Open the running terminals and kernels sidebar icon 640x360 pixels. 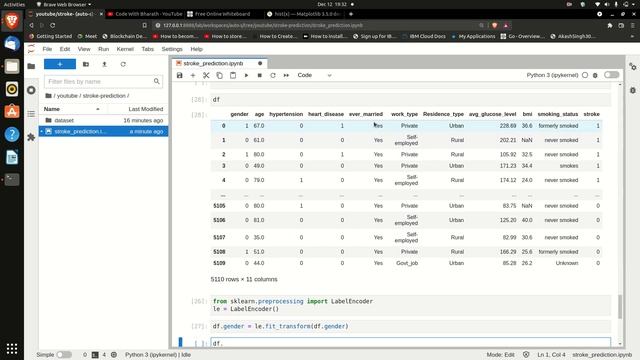tap(31, 90)
